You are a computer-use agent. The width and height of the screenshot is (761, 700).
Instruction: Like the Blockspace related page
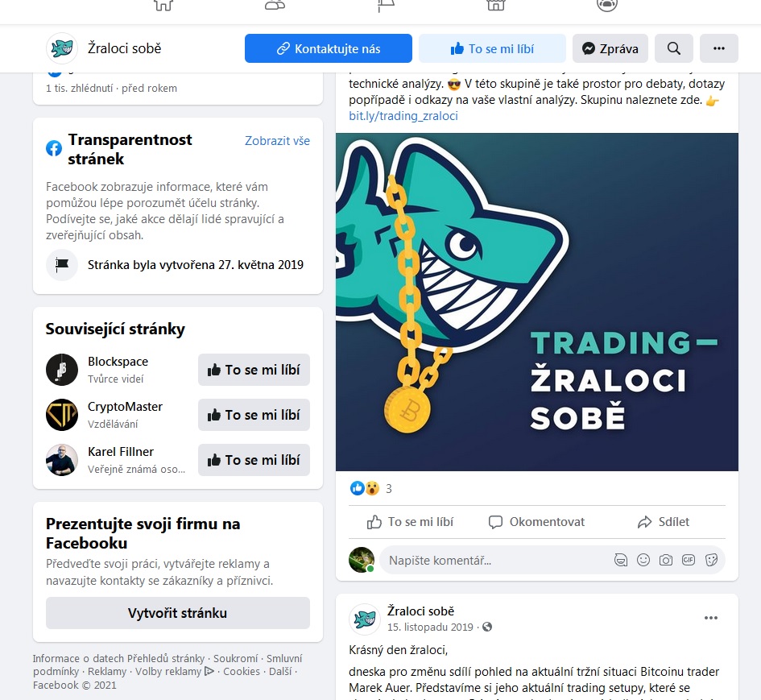[x=254, y=370]
